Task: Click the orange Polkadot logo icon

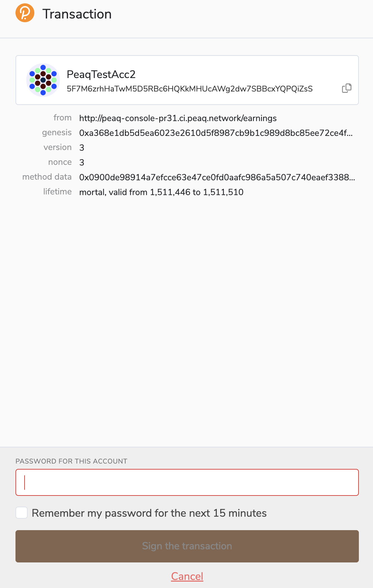Action: click(25, 13)
